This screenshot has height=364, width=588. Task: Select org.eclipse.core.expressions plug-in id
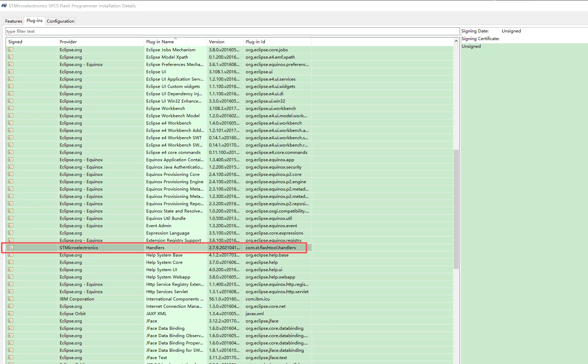pos(274,233)
